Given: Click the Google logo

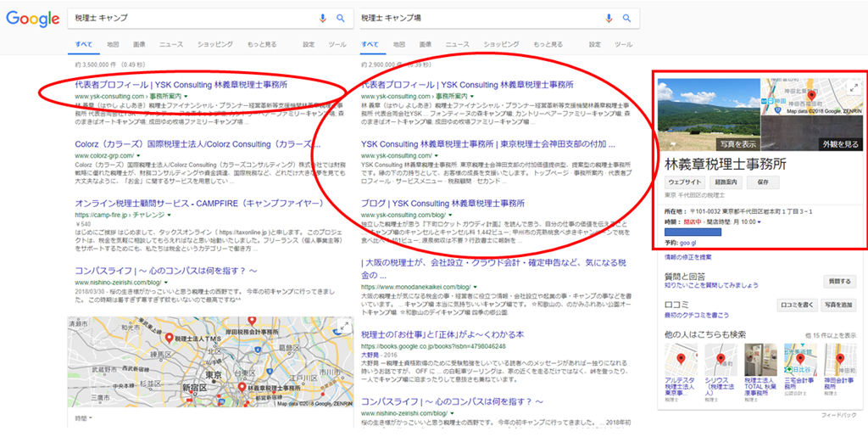Looking at the screenshot, I should (x=33, y=19).
